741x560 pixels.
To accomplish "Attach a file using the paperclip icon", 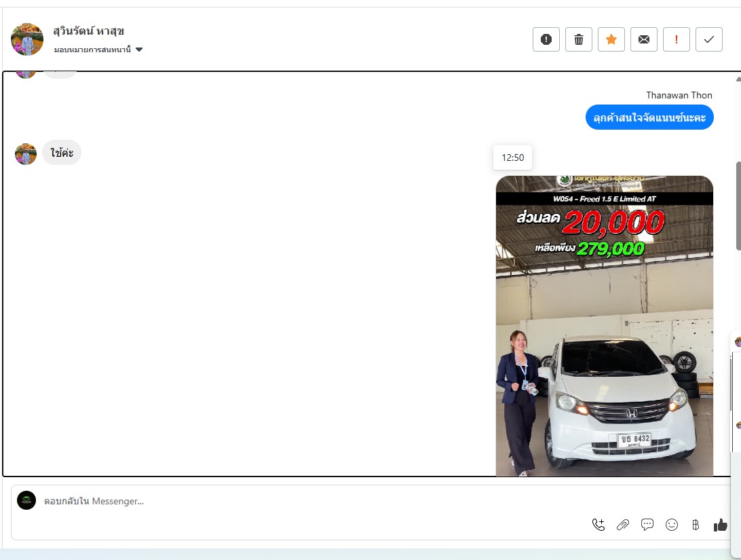I will tap(623, 525).
